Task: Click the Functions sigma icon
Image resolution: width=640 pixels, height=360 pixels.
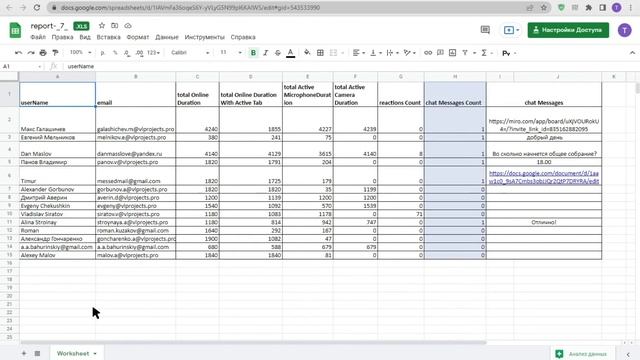Action: coord(484,53)
